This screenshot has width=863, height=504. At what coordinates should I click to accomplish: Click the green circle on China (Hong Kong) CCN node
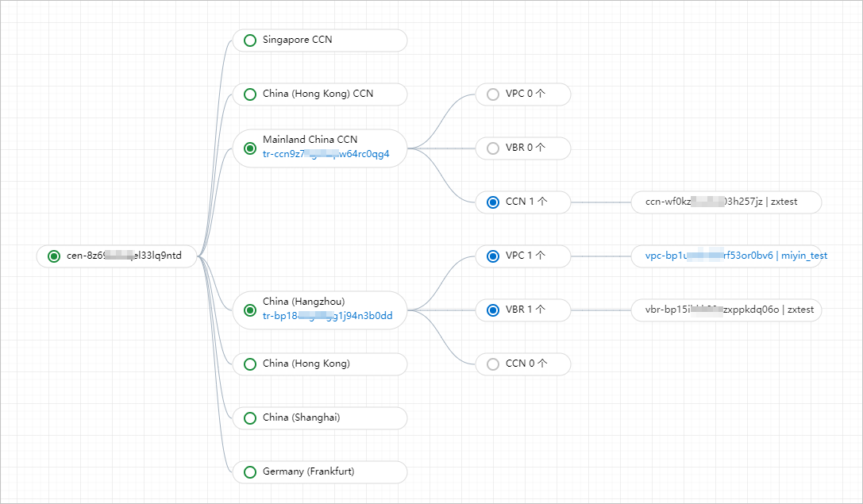click(x=250, y=94)
